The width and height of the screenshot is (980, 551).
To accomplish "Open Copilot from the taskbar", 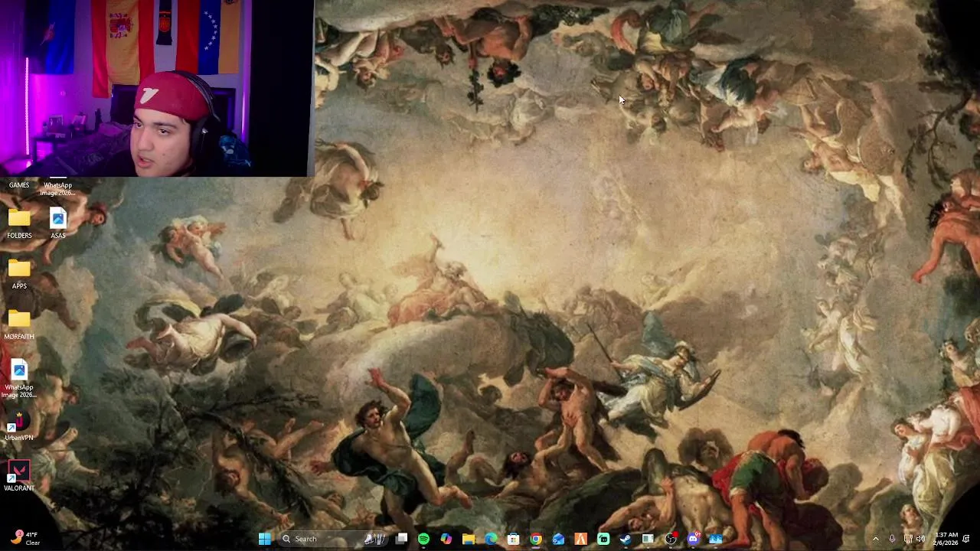I will pos(446,539).
